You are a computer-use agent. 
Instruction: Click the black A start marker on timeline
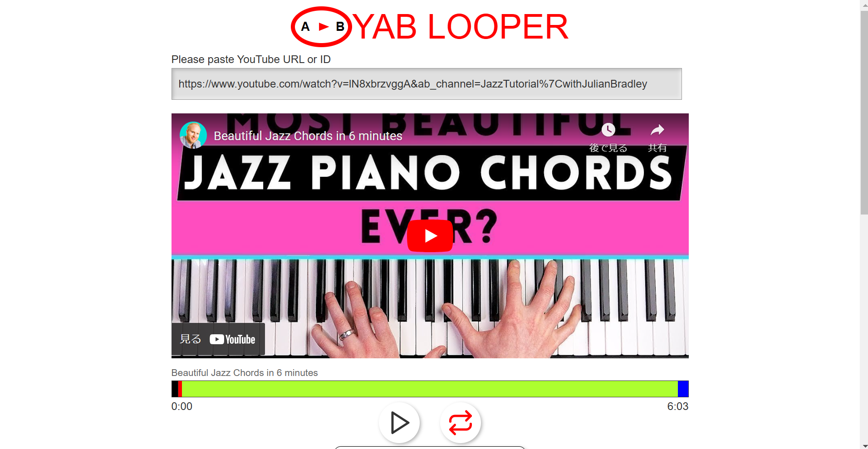(175, 389)
